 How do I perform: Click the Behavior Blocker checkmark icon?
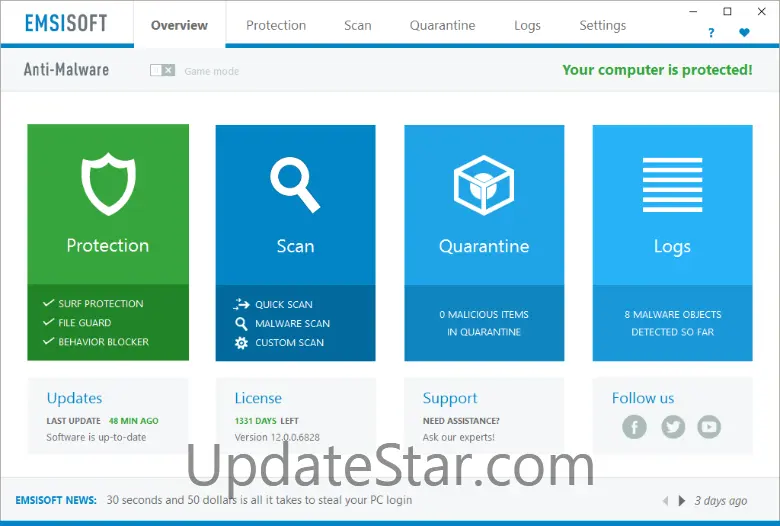pos(48,341)
